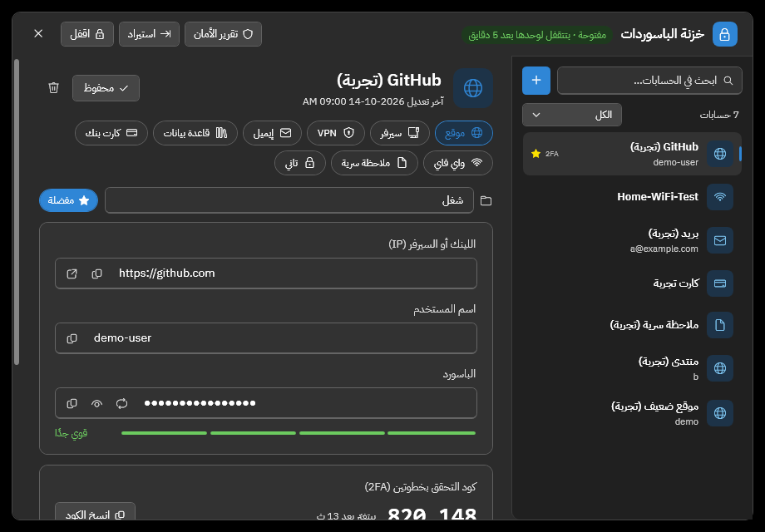Viewport: 765px width, 532px height.
Task: Click the search magnifier icon
Action: 728,81
